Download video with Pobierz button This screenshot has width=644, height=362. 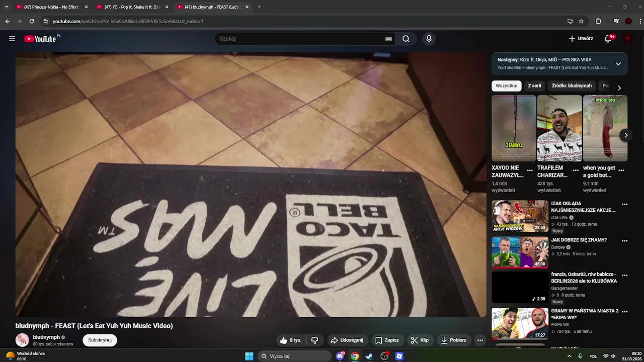pos(453,340)
